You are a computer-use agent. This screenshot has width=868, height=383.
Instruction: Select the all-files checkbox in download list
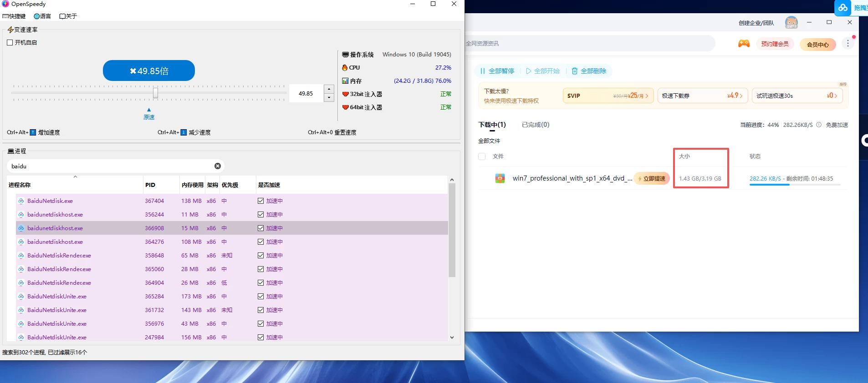click(x=482, y=156)
